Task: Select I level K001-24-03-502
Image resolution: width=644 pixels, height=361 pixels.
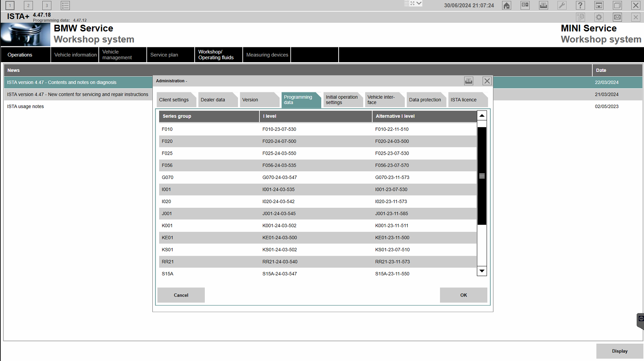Action: point(279,225)
